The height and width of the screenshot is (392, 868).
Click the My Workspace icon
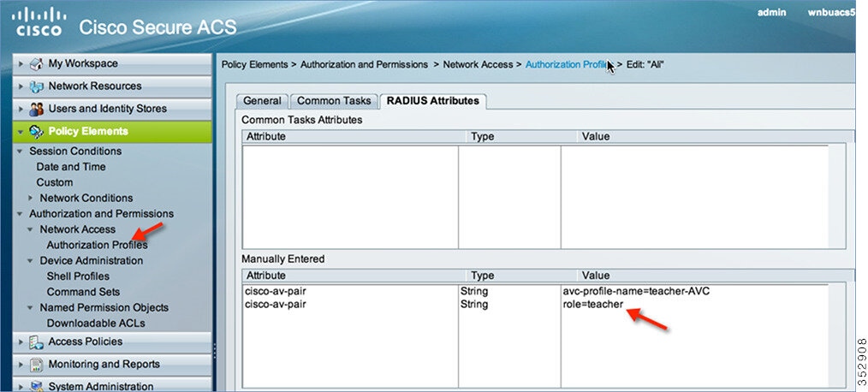[x=36, y=63]
